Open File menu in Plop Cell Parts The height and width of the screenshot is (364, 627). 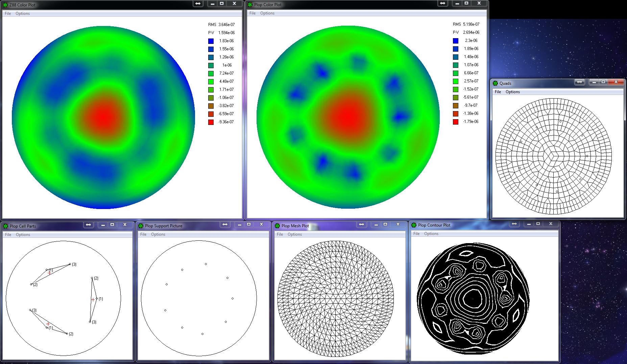(8, 235)
